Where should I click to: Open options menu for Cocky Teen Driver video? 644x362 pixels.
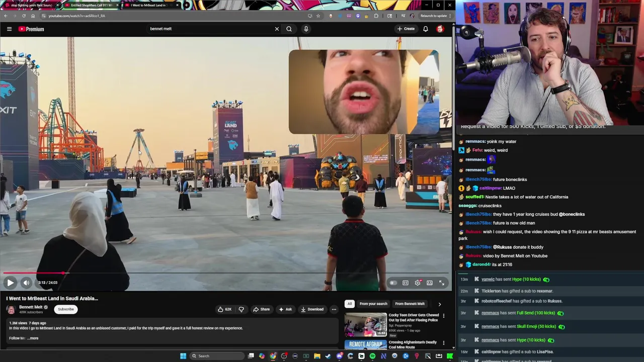pyautogui.click(x=443, y=316)
